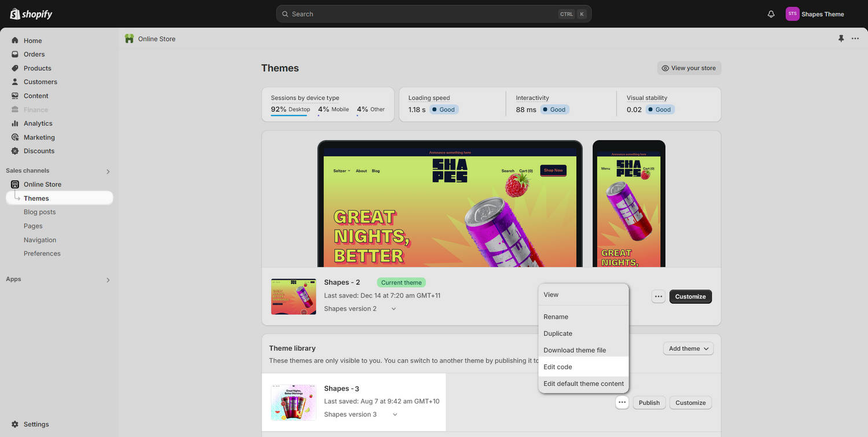Open the Shapes version 2 dropdown

click(393, 309)
